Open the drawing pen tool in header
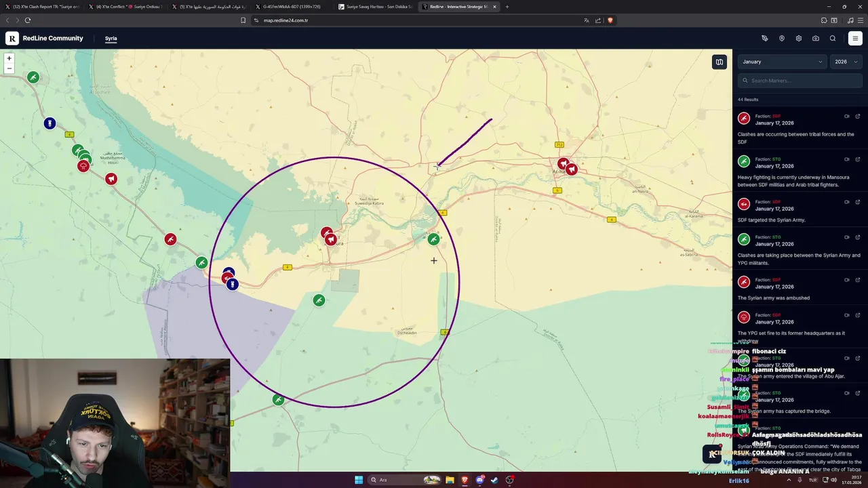The width and height of the screenshot is (868, 488). point(765,39)
